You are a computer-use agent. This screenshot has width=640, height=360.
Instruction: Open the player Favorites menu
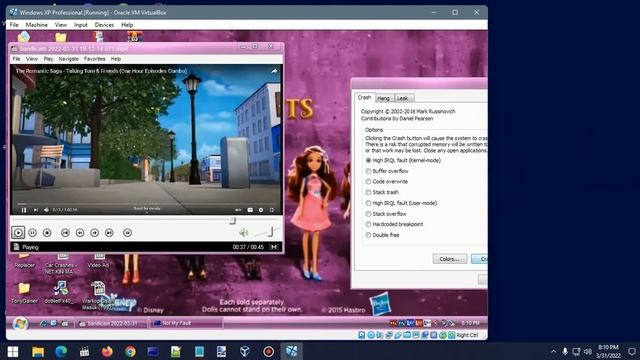94,59
